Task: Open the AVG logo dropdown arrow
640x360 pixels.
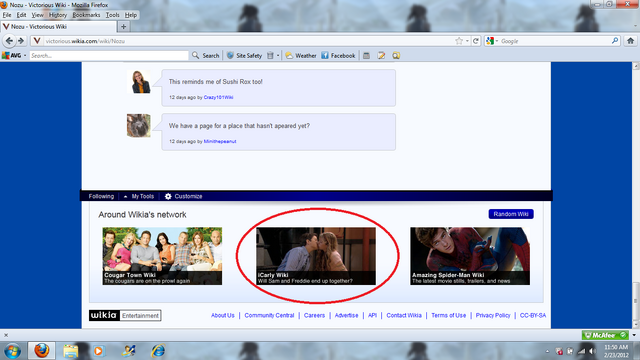Action: pyautogui.click(x=25, y=56)
